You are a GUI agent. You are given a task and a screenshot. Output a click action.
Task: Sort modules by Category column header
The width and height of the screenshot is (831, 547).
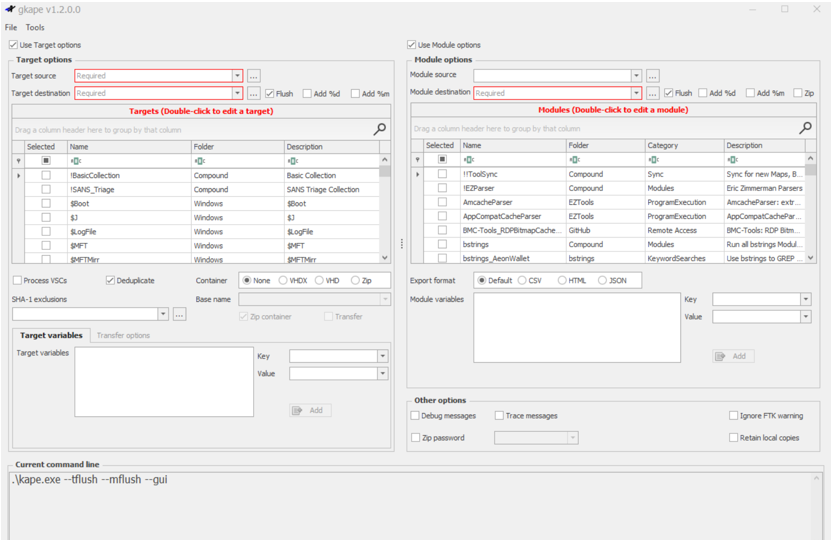coord(684,145)
